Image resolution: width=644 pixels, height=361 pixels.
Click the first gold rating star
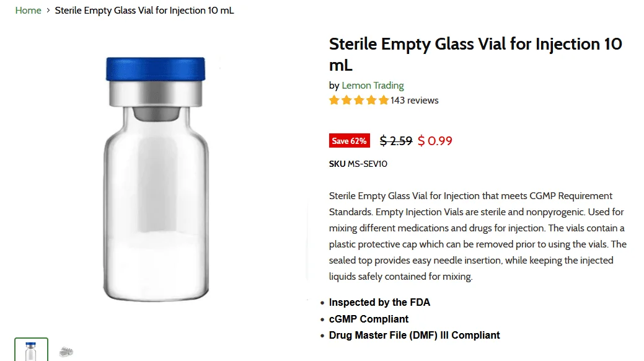[333, 100]
